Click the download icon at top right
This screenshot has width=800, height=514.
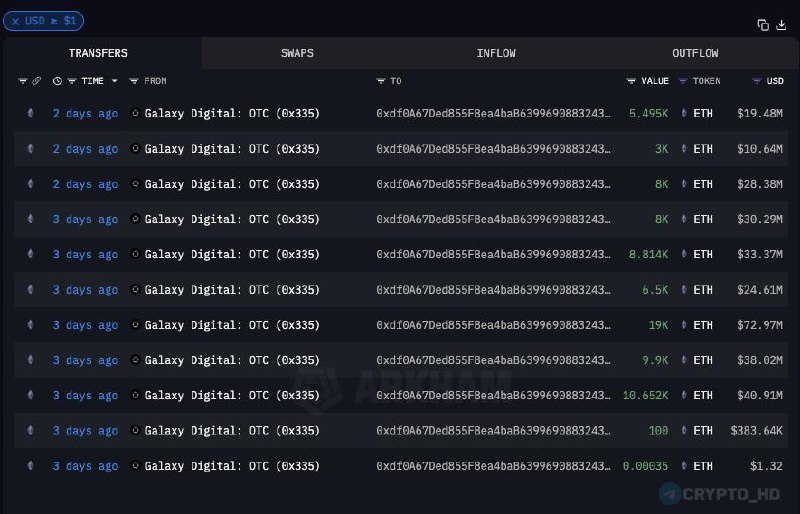(781, 25)
